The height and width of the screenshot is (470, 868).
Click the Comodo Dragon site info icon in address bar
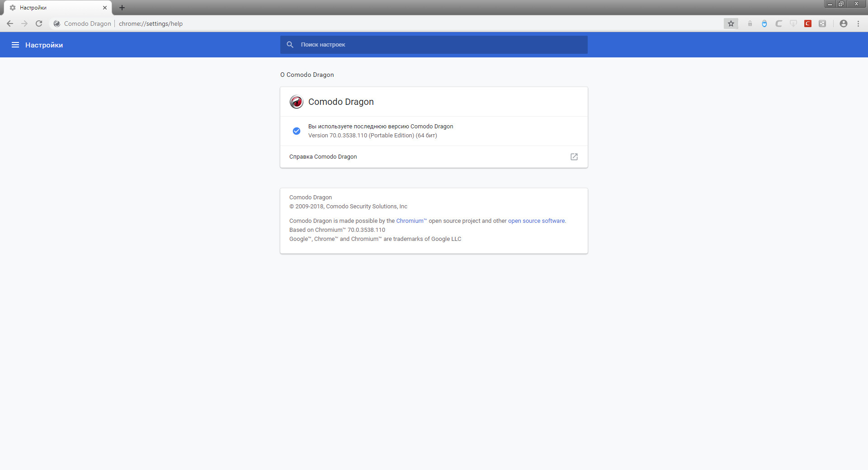(x=57, y=23)
